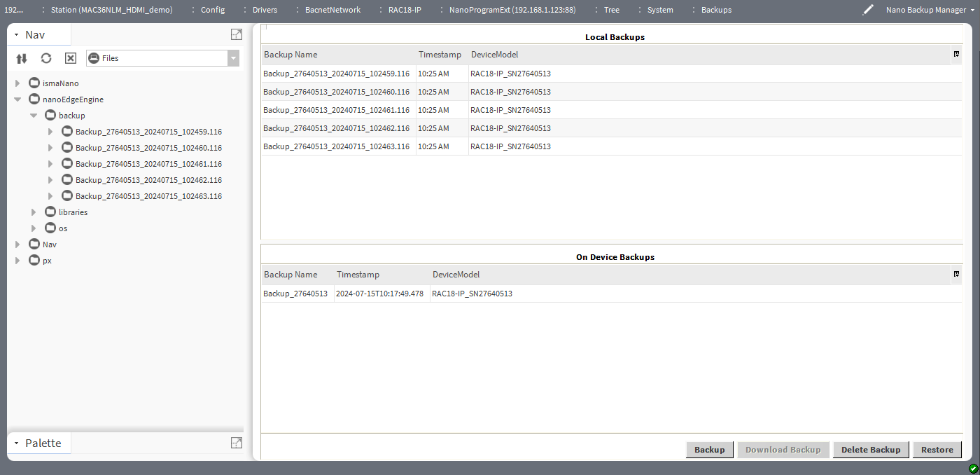Image resolution: width=980 pixels, height=475 pixels.
Task: Click the expand icon on the Nav panel header
Action: [236, 34]
